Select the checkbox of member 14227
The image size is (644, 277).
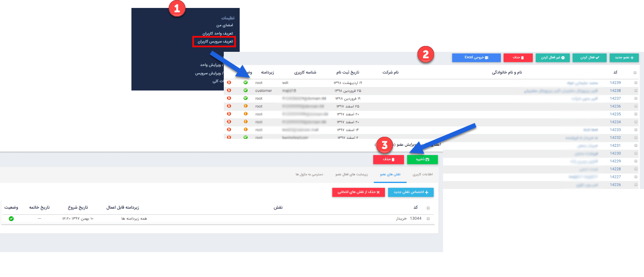636,177
